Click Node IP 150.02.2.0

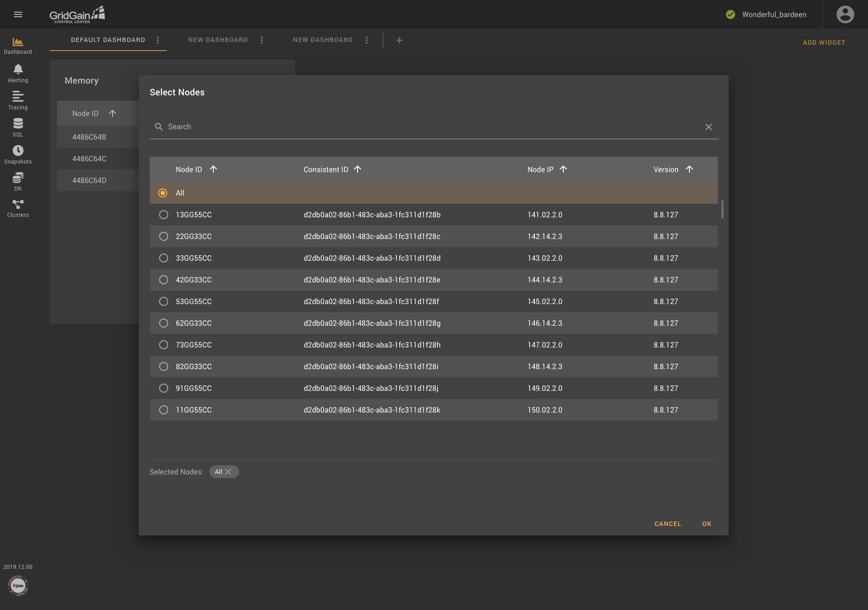pyautogui.click(x=545, y=410)
